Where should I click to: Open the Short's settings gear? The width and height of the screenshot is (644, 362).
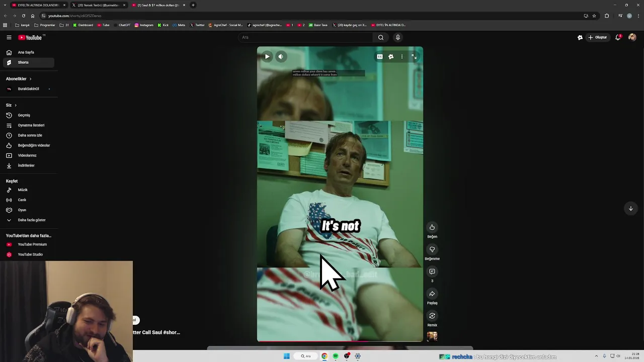(391, 57)
